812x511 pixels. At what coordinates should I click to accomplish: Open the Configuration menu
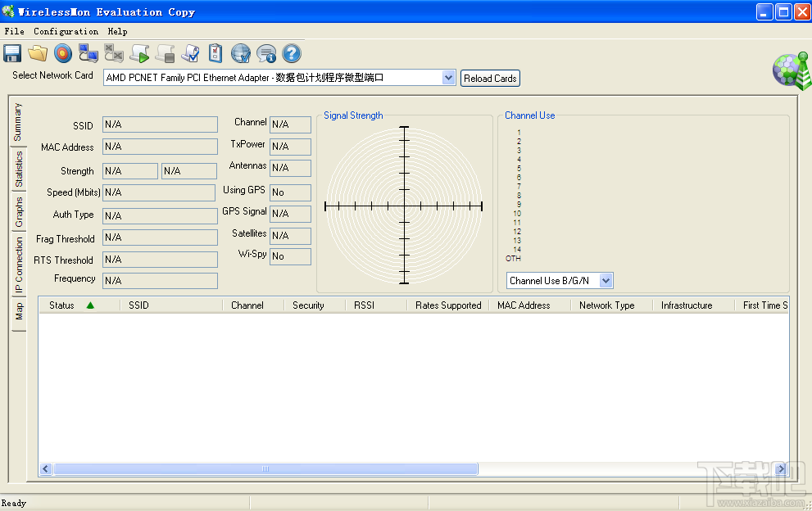[x=66, y=31]
